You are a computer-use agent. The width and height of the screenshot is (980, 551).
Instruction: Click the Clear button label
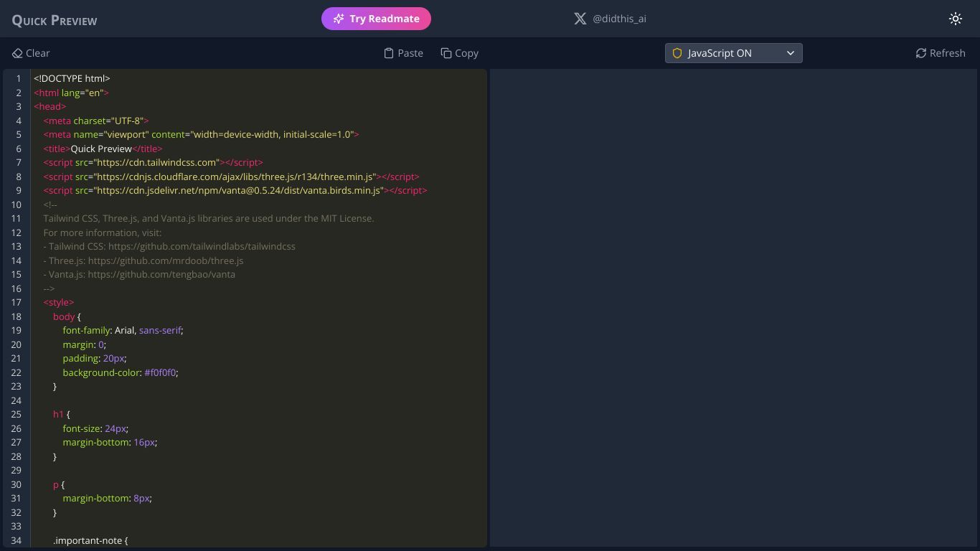(x=37, y=53)
